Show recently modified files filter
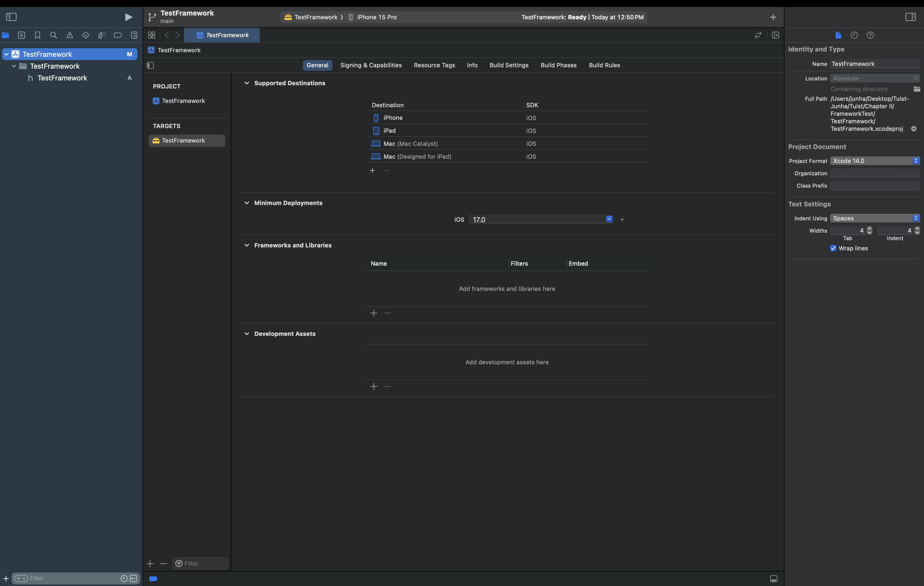This screenshot has height=586, width=924. [124, 579]
